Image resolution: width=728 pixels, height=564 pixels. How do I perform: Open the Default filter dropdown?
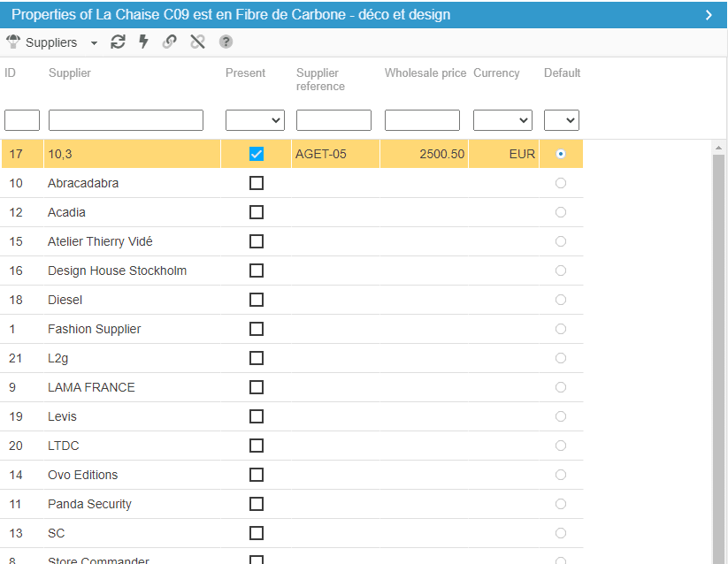(561, 120)
